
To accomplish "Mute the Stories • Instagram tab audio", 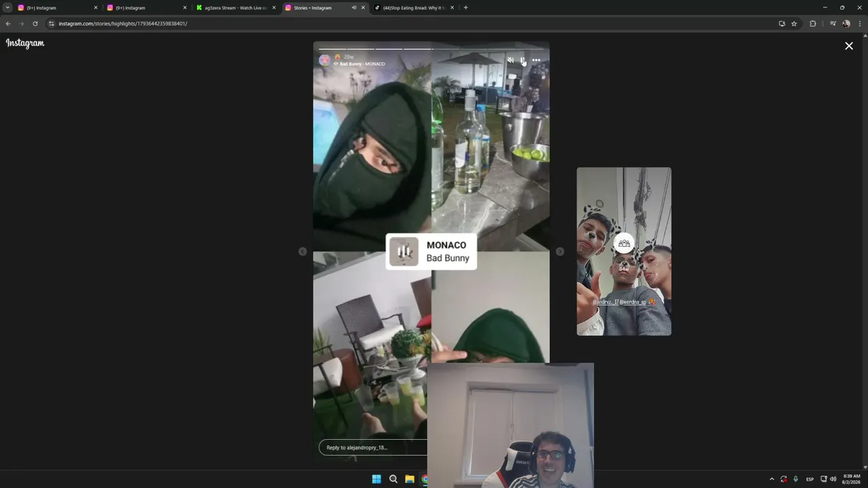I will click(x=353, y=7).
